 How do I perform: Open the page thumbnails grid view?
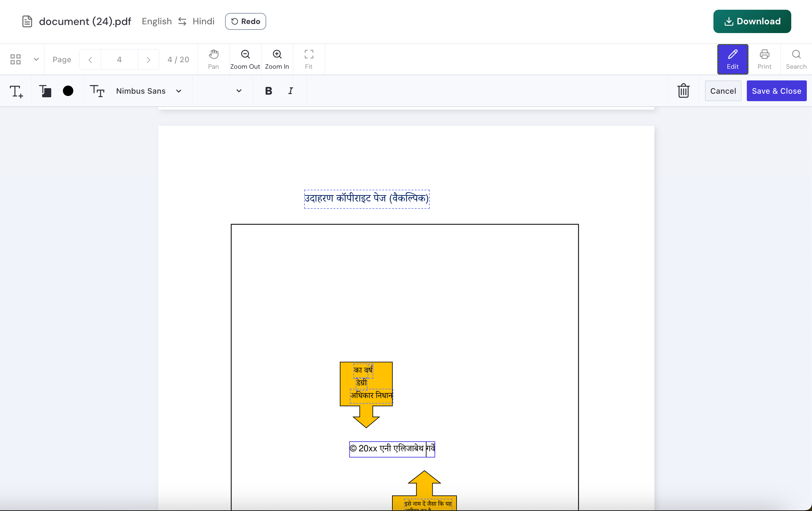[x=15, y=59]
